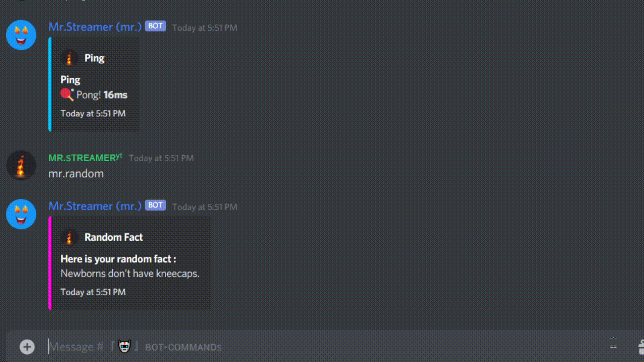
Task: Click the flame avatar of MR.STREAMERyt
Action: (21, 165)
